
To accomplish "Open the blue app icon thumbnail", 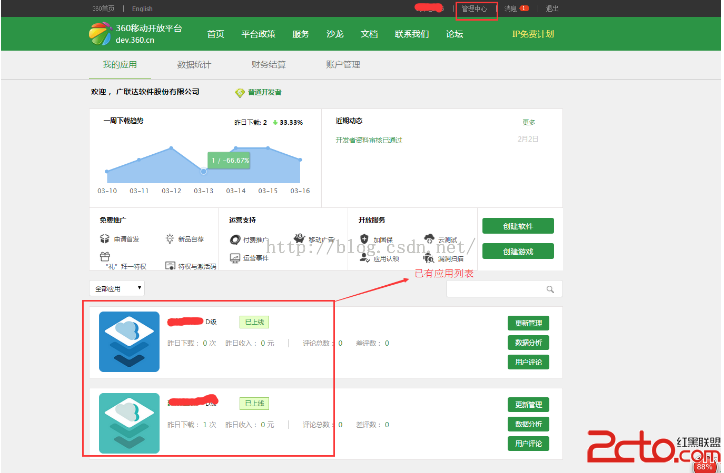I will click(129, 342).
